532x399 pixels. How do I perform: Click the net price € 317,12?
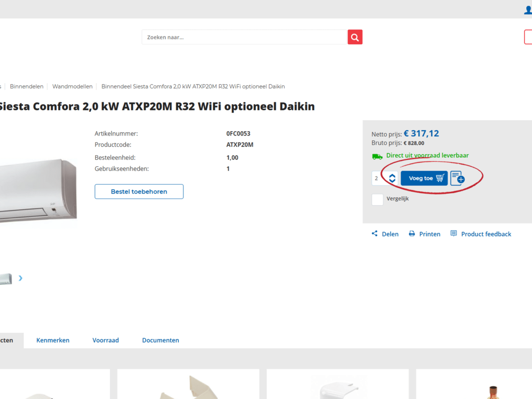(421, 133)
